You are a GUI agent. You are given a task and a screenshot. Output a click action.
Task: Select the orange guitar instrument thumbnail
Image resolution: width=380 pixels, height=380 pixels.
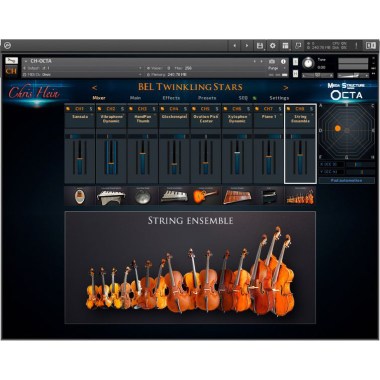click(205, 196)
